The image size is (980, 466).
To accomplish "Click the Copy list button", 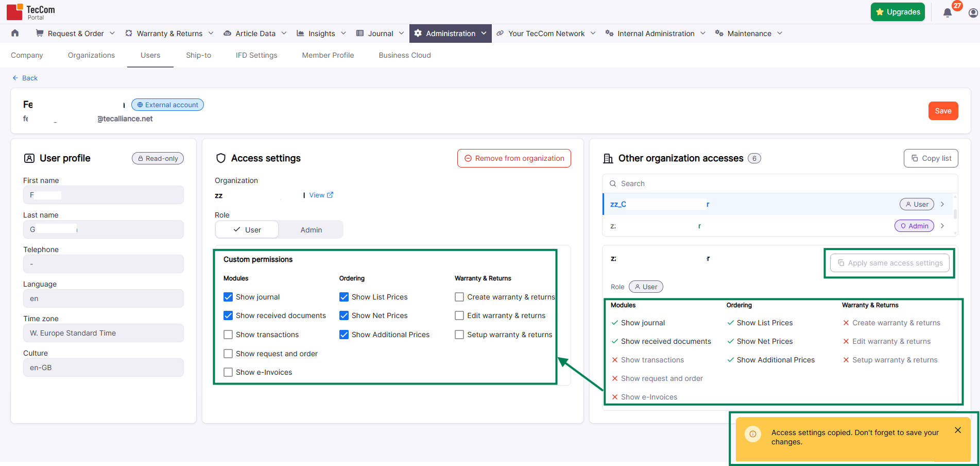I will pyautogui.click(x=931, y=158).
